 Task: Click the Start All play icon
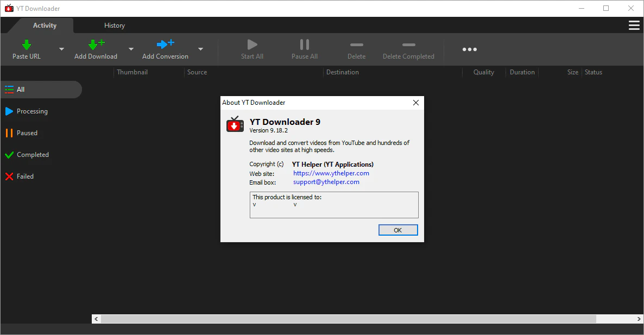pyautogui.click(x=251, y=45)
